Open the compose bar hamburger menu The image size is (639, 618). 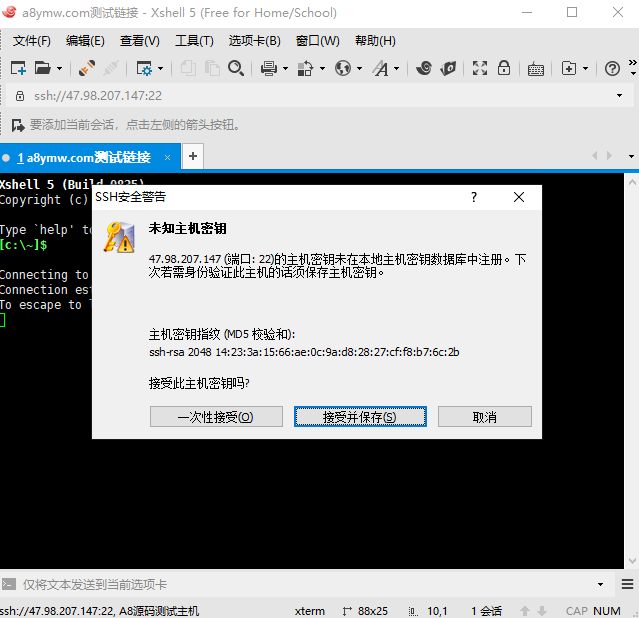click(x=628, y=585)
